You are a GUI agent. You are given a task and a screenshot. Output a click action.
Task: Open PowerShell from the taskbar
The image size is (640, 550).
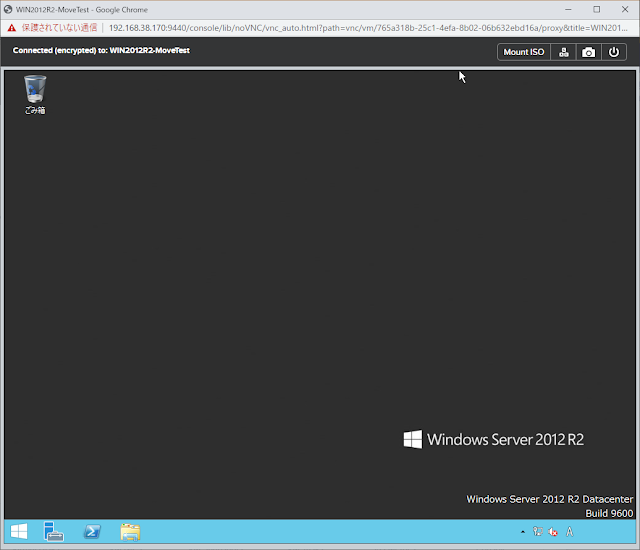point(92,532)
